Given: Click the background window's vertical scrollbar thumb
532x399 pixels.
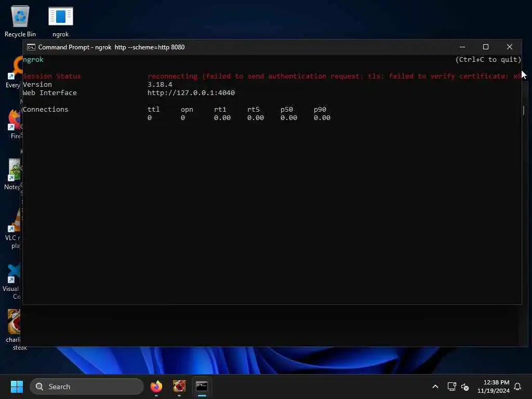Looking at the screenshot, I should [524, 110].
